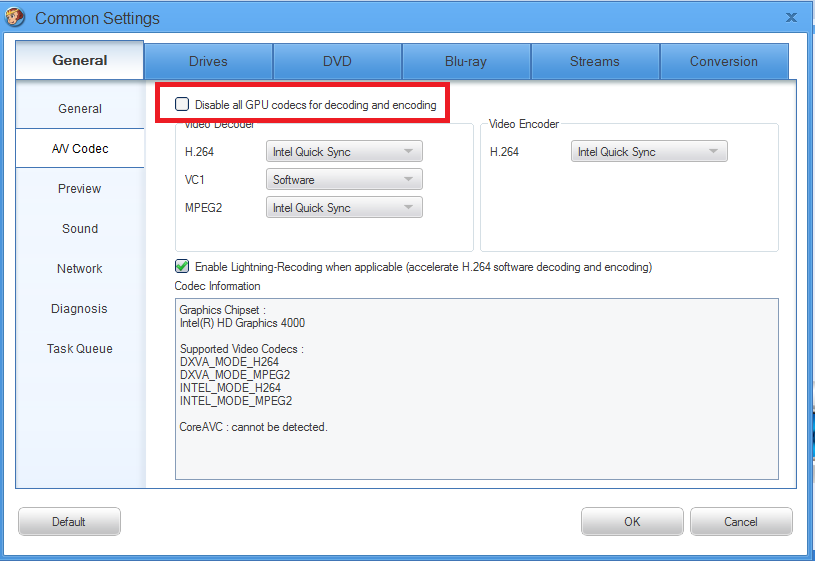Viewport: 815px width, 561px height.
Task: Open the Preview settings section
Action: [80, 189]
